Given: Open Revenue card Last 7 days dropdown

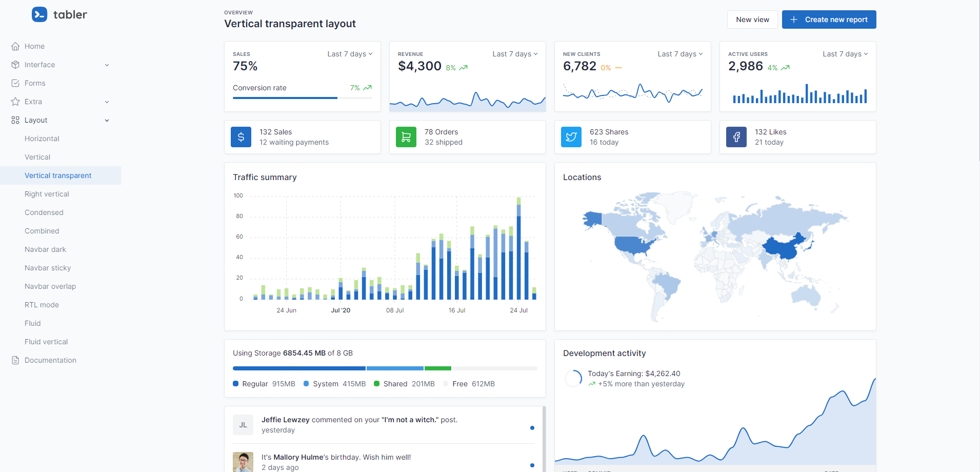Looking at the screenshot, I should (515, 54).
